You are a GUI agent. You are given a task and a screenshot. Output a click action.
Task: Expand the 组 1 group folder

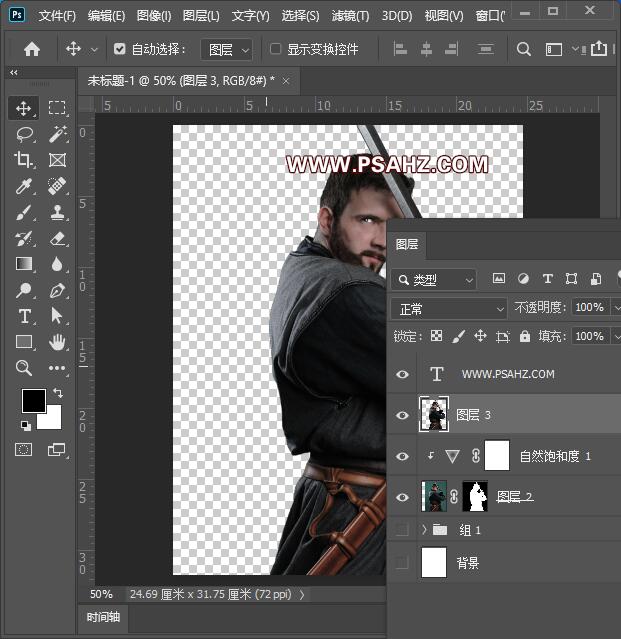click(x=424, y=529)
